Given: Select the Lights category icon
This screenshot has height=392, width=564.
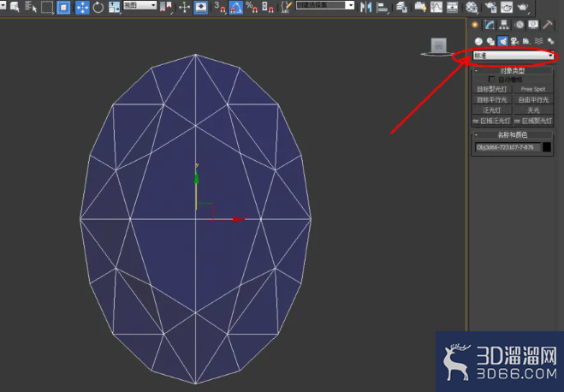Looking at the screenshot, I should (x=502, y=41).
